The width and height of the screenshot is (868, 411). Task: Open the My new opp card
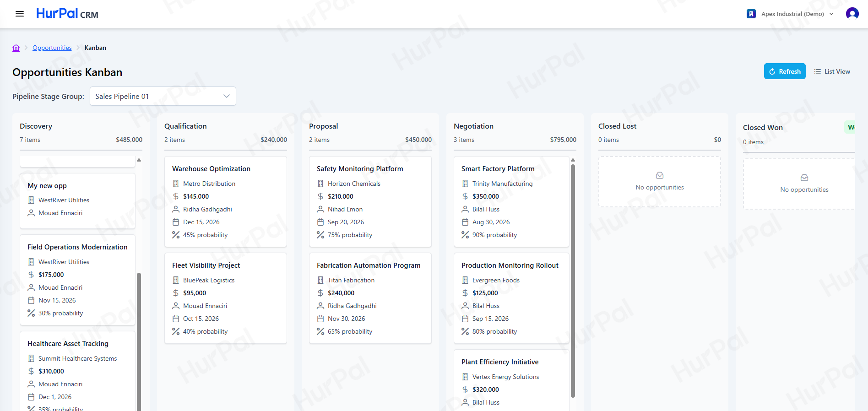click(x=77, y=200)
